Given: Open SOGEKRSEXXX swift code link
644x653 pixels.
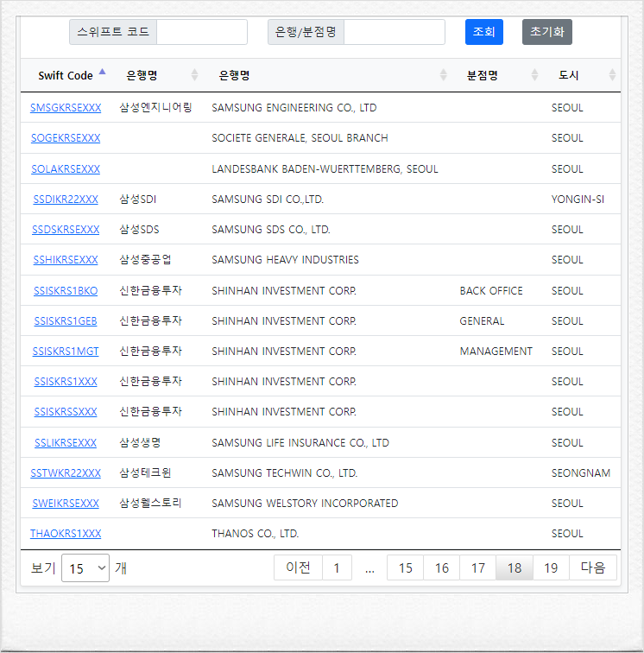Looking at the screenshot, I should pyautogui.click(x=66, y=138).
